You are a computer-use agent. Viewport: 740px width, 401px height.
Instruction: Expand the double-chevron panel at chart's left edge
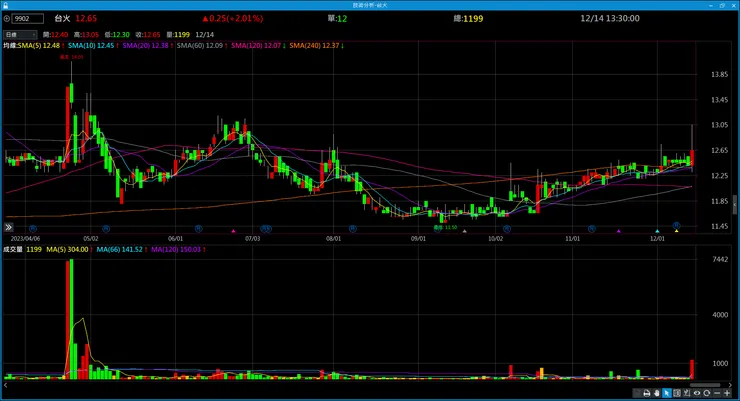point(8,227)
